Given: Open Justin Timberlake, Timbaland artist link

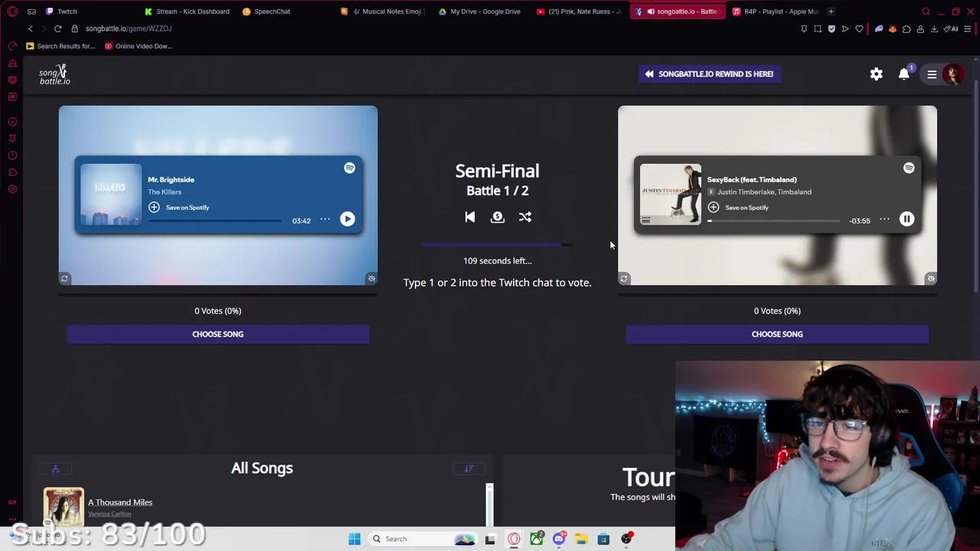Looking at the screenshot, I should pyautogui.click(x=764, y=192).
